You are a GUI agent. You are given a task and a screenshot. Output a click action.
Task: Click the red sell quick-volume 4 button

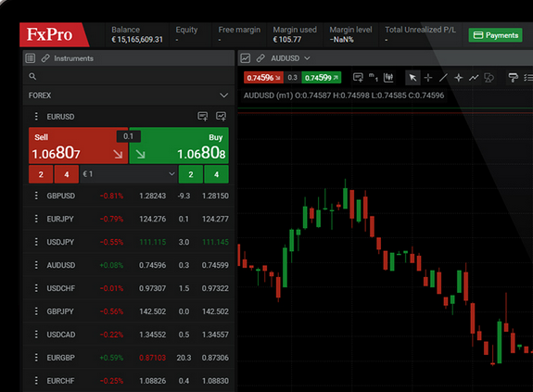[67, 174]
